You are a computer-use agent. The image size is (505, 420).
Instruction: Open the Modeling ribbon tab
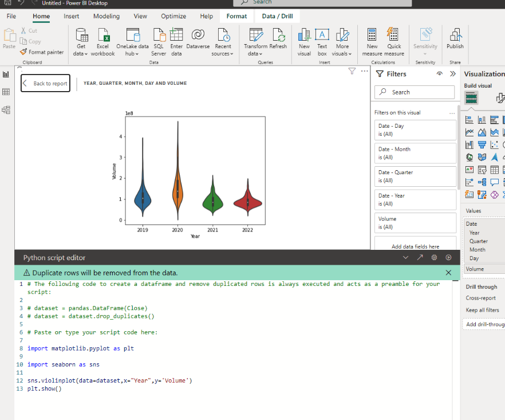pyautogui.click(x=106, y=16)
